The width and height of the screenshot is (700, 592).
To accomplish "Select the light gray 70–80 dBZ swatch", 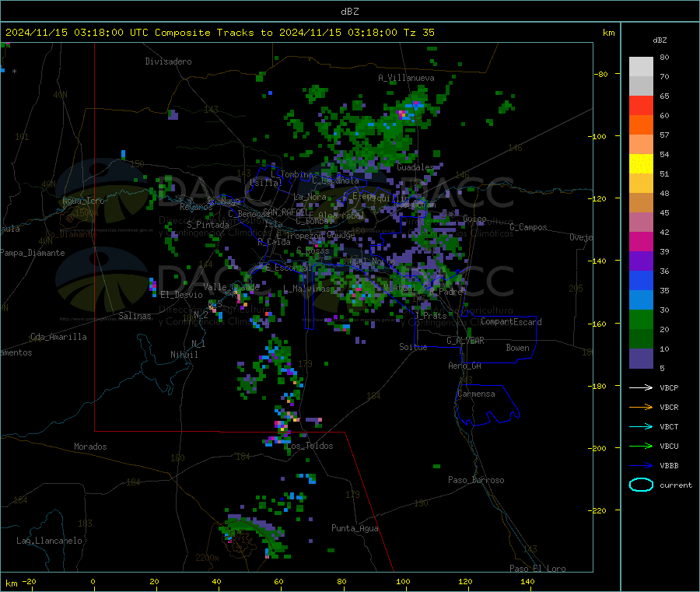I will 641,67.
